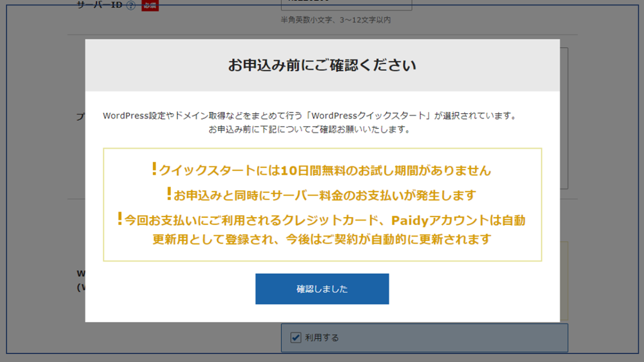Click the お申込み前に下記について line

pyautogui.click(x=310, y=130)
